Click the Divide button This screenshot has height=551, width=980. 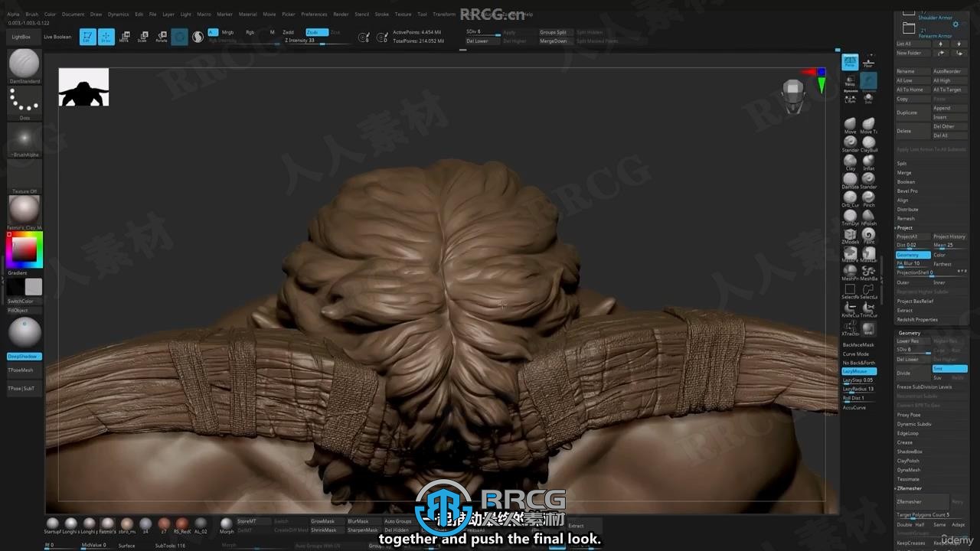click(x=913, y=373)
